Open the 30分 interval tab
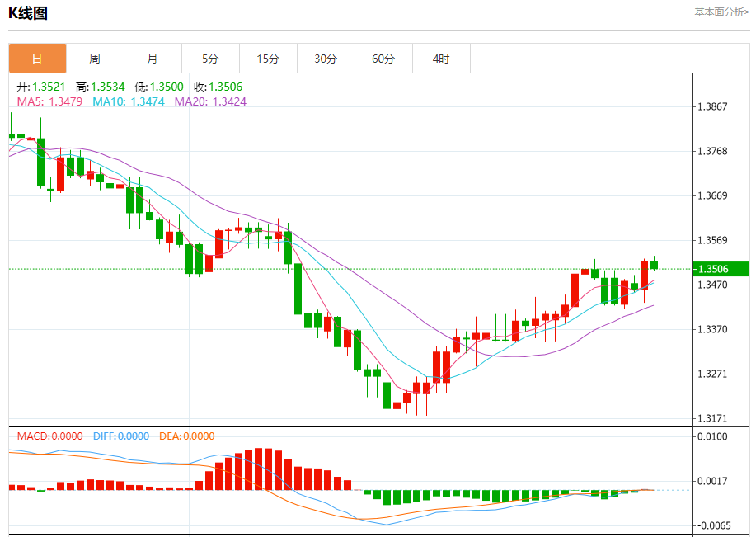Image resolution: width=756 pixels, height=537 pixels. click(326, 59)
